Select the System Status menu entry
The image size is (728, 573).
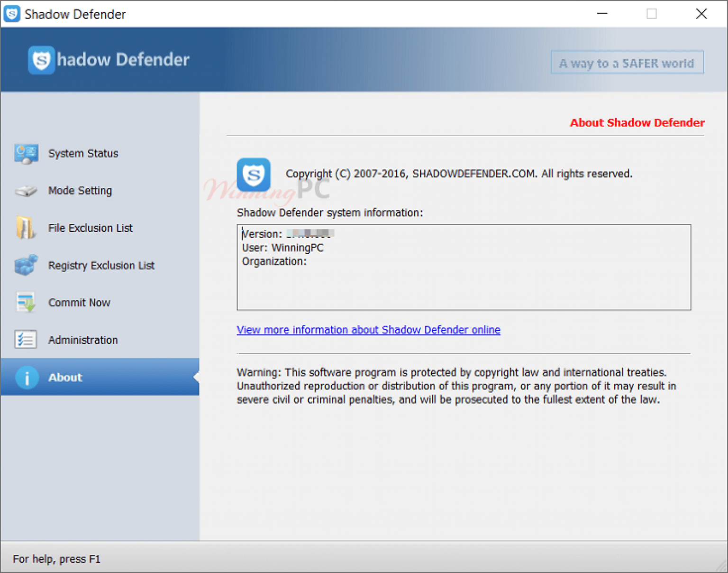point(83,153)
